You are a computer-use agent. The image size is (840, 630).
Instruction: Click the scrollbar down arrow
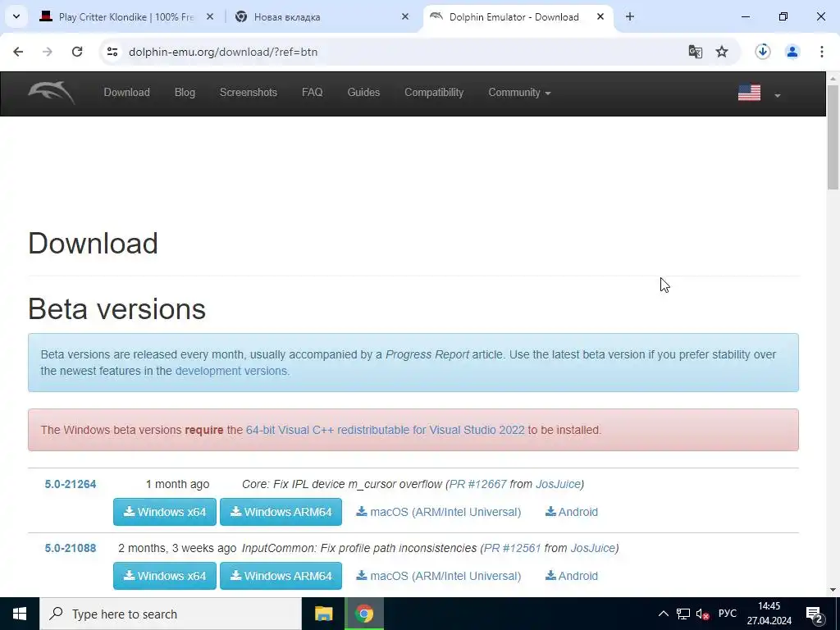click(833, 590)
